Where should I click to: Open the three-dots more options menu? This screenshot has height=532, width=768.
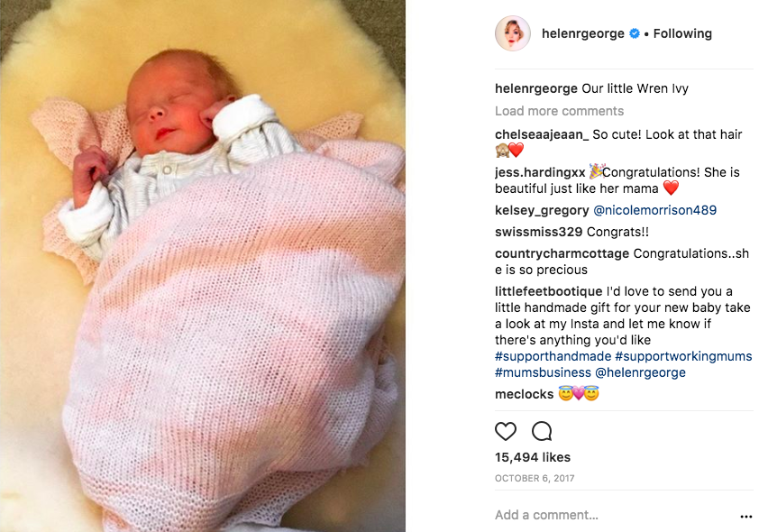(746, 517)
